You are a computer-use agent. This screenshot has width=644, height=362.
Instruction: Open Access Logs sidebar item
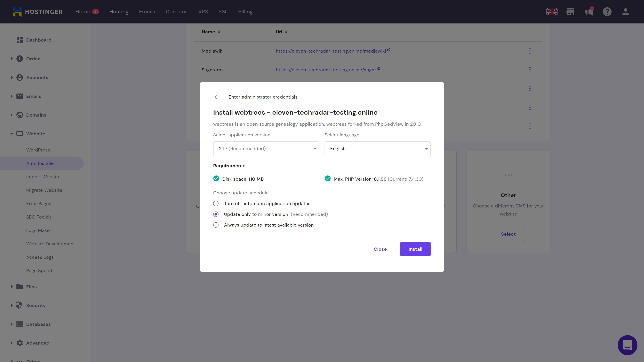[x=40, y=257]
